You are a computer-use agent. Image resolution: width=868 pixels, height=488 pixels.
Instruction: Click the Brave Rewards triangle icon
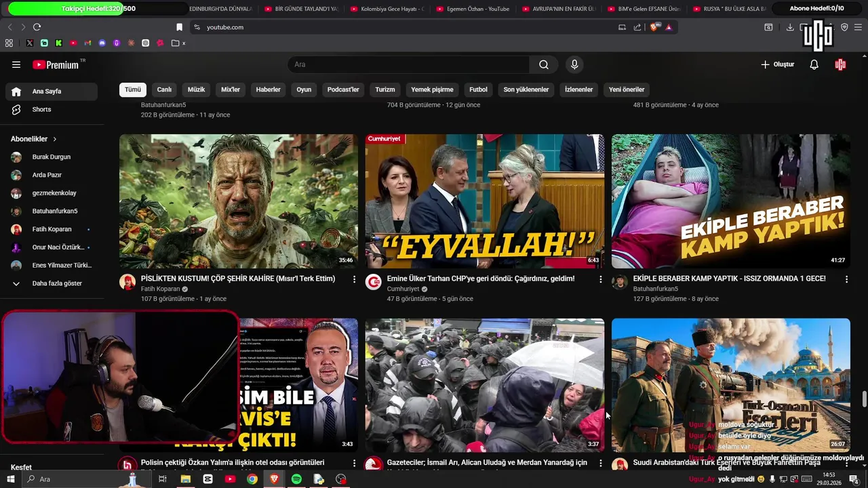pos(669,27)
